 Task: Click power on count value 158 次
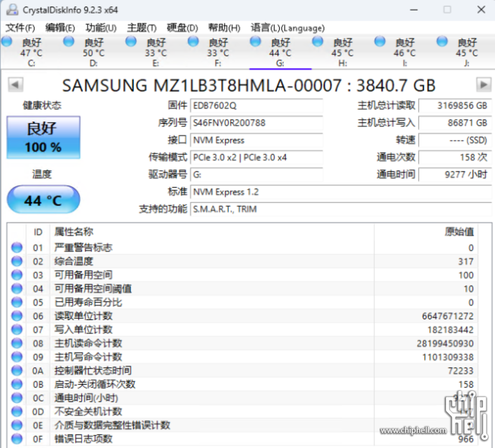[x=455, y=157]
